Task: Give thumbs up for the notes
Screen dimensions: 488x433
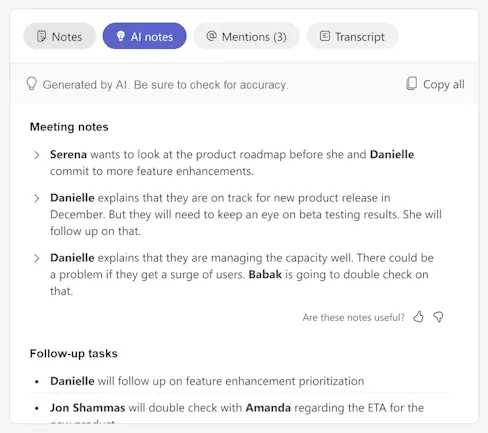Action: 418,317
